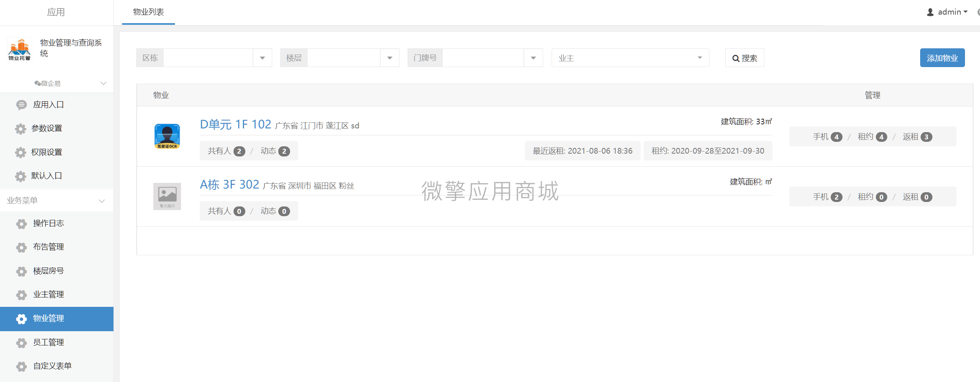The width and height of the screenshot is (980, 382).
Task: Open the admin account dropdown menu
Action: coord(952,12)
